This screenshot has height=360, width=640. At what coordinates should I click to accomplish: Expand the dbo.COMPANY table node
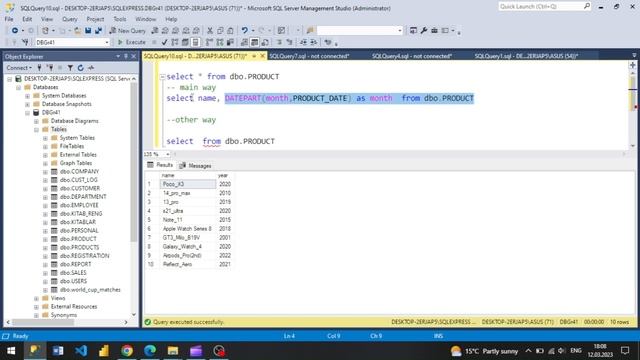point(45,172)
